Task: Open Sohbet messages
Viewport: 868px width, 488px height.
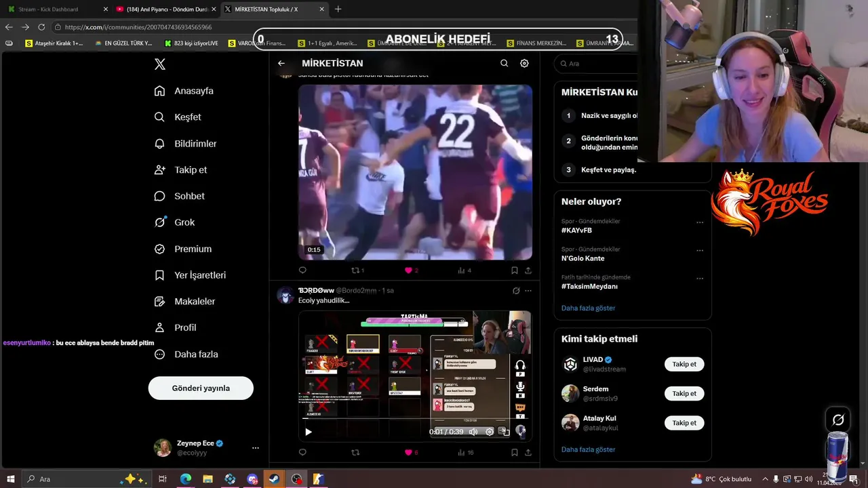Action: pos(179,196)
